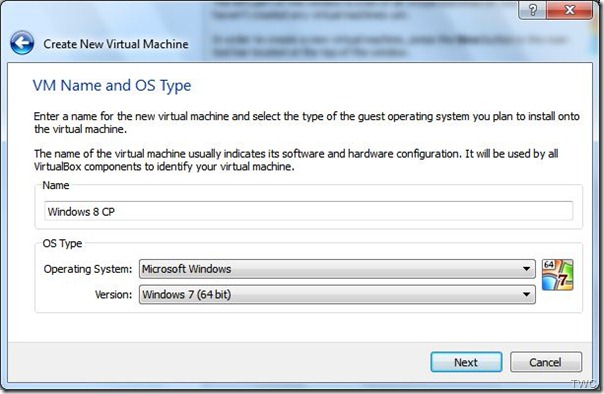
Task: Go back using the blue arrow button
Action: pos(22,43)
